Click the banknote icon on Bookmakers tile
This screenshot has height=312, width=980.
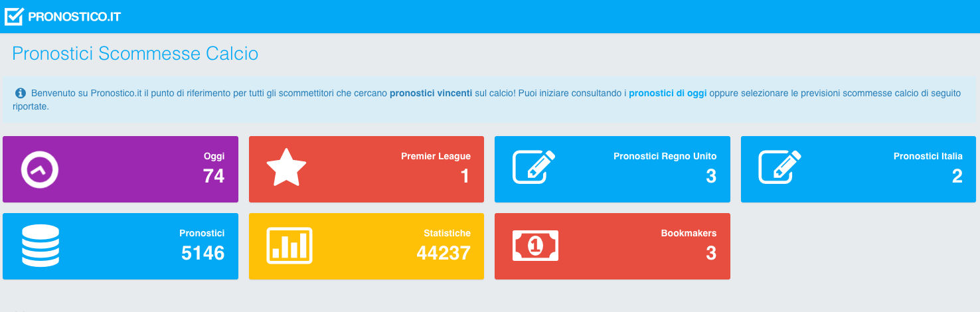pyautogui.click(x=536, y=246)
